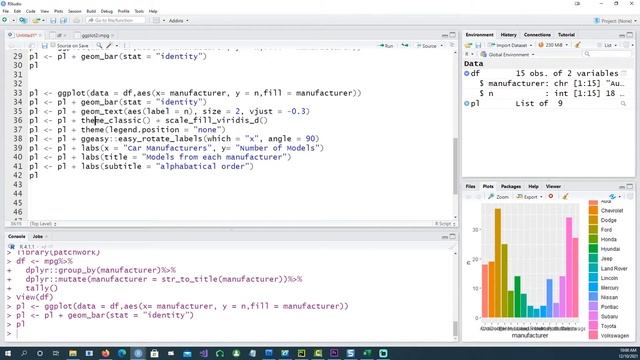Load workspace icon in Environment pane
Viewport: 640px width, 360px height.
click(469, 45)
